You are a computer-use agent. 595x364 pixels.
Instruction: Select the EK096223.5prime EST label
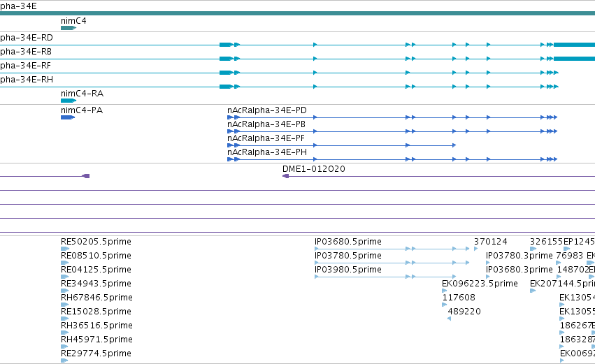click(x=480, y=284)
